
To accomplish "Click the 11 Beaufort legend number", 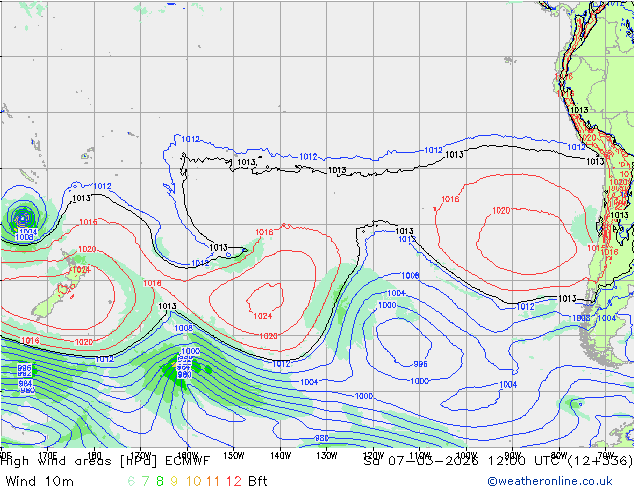I will click(x=213, y=481).
